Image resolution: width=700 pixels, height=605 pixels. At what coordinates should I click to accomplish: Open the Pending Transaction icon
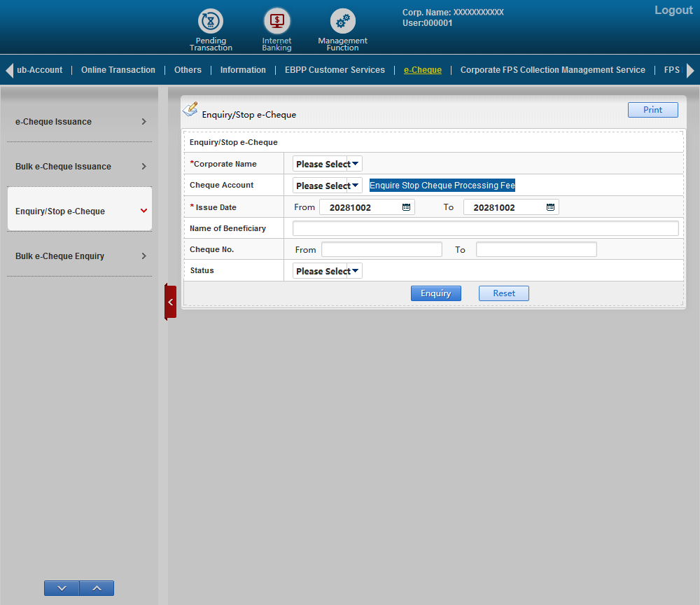pos(210,22)
